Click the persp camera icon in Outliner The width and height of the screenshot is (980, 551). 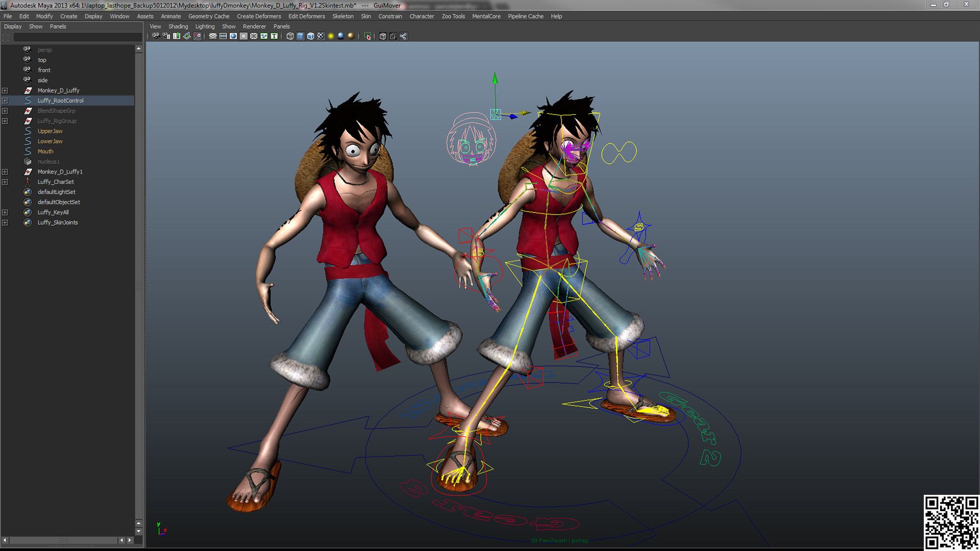pyautogui.click(x=28, y=50)
